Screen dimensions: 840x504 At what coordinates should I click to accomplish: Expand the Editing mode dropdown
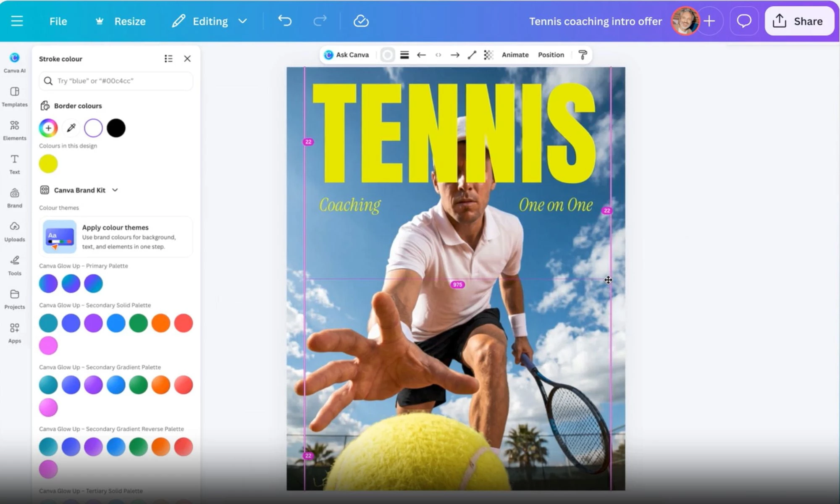point(209,21)
